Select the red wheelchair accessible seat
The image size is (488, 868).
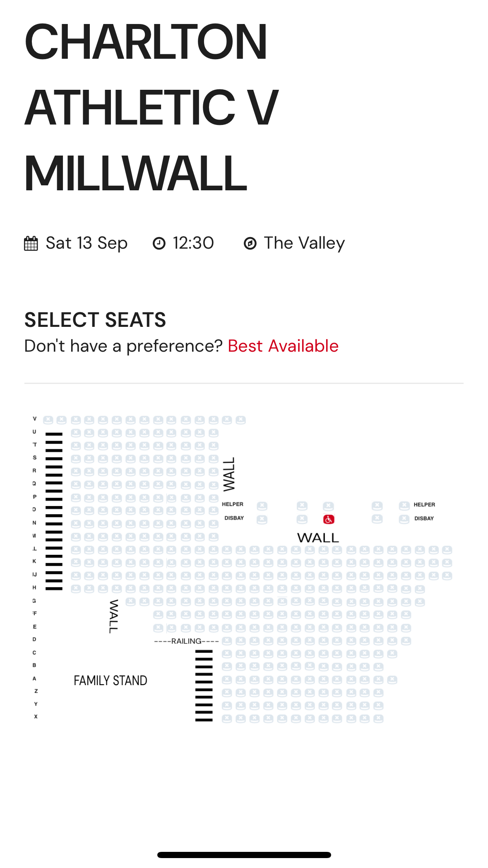(329, 519)
